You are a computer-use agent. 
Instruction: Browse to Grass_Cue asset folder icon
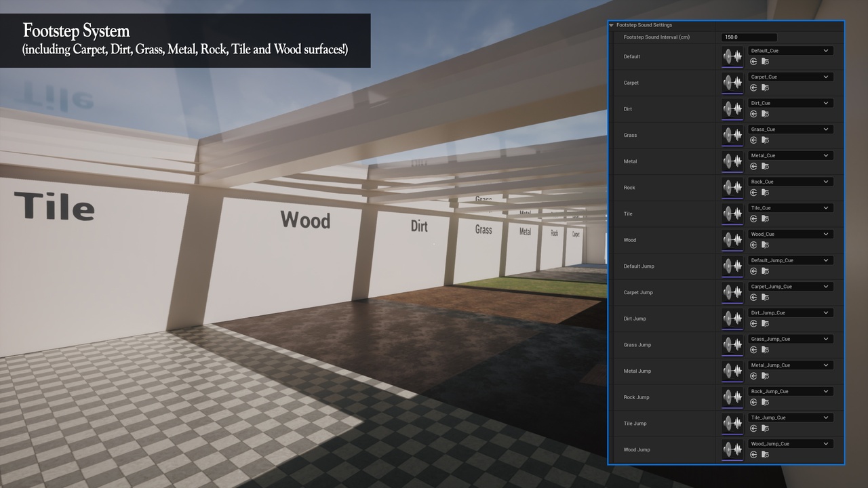[765, 140]
